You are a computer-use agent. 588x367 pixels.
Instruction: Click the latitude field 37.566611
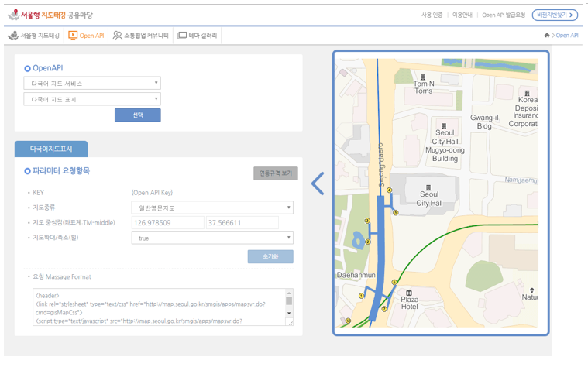click(x=242, y=223)
